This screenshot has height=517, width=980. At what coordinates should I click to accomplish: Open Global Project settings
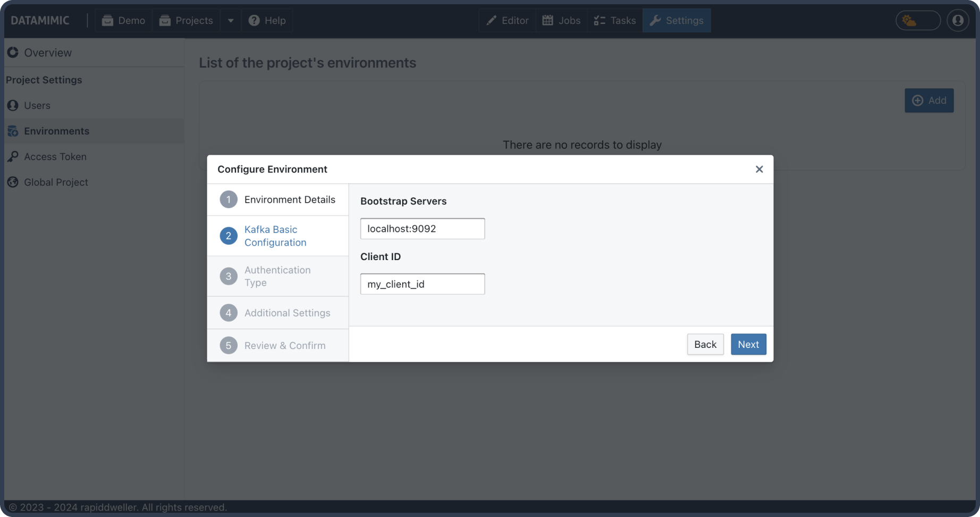tap(56, 182)
